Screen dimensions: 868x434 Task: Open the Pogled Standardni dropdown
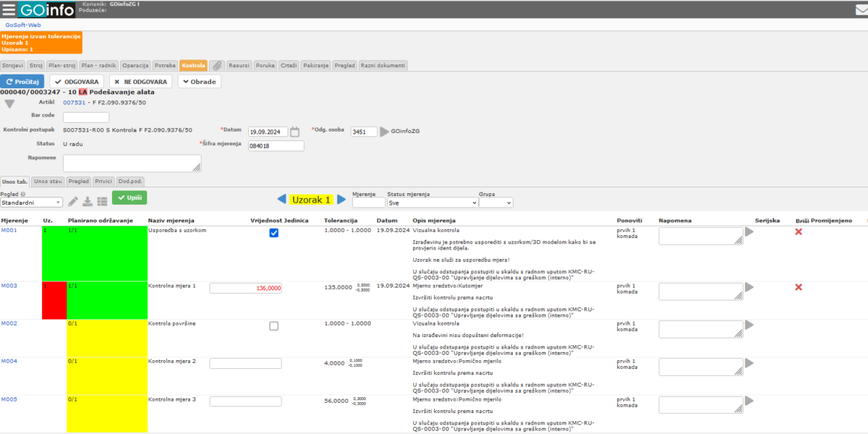(32, 203)
